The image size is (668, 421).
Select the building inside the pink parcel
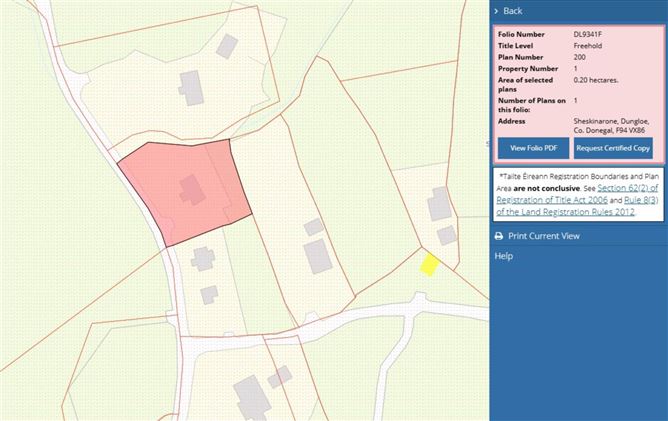pyautogui.click(x=192, y=190)
